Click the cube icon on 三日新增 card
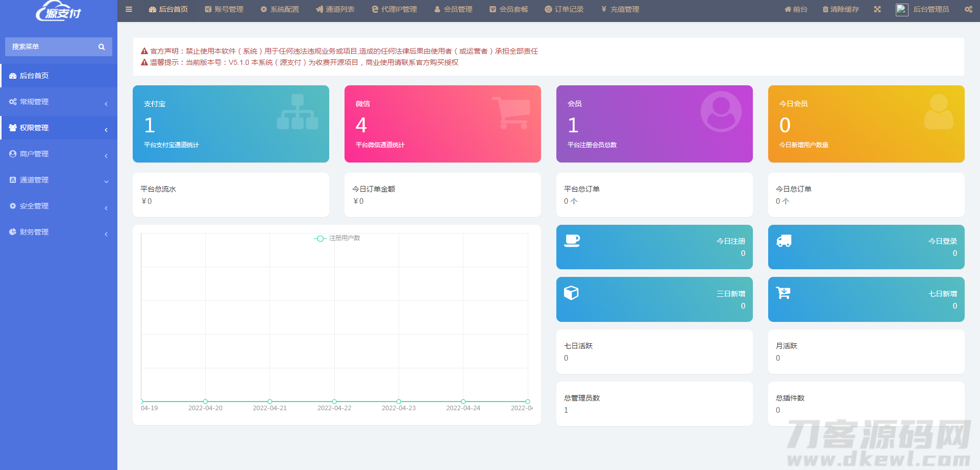Screen dimensions: 980x470 pos(571,293)
